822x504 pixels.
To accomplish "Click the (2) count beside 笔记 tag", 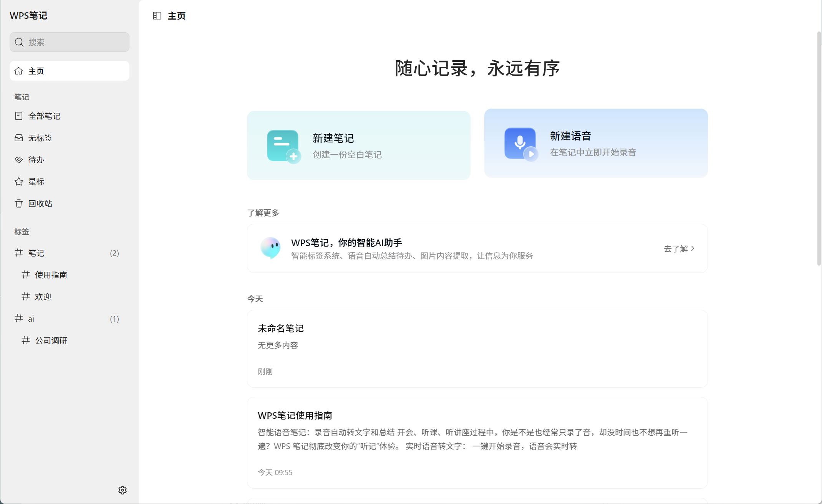I will click(x=114, y=253).
